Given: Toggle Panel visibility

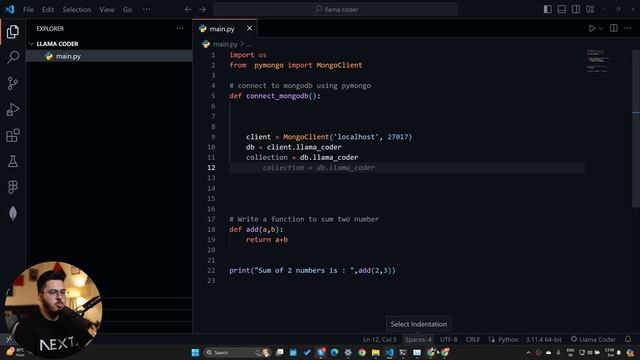Looking at the screenshot, I should point(562,9).
